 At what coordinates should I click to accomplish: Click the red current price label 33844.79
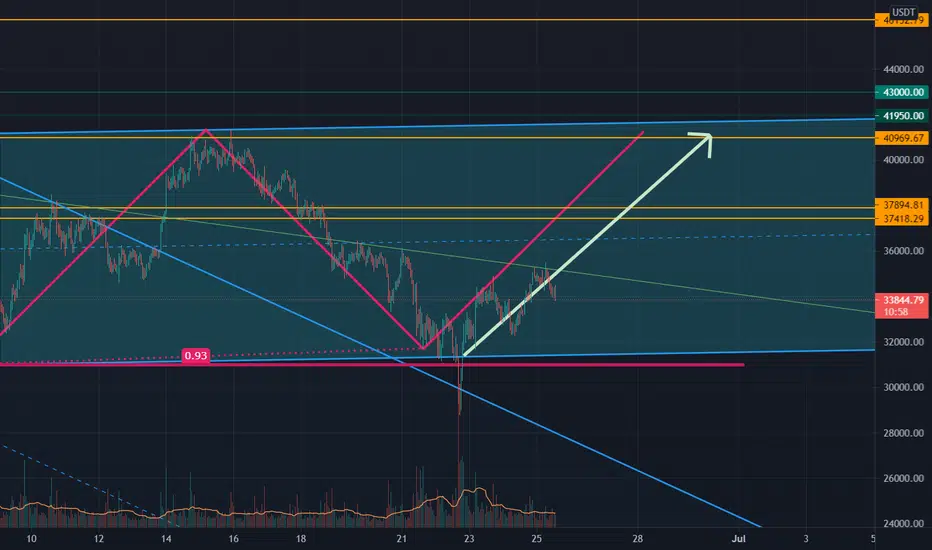click(x=902, y=300)
